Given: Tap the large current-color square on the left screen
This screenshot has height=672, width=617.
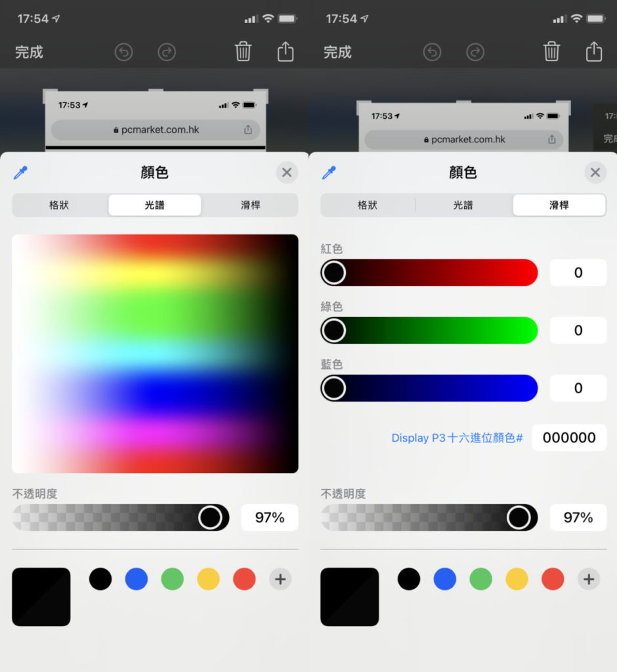Looking at the screenshot, I should click(x=41, y=597).
